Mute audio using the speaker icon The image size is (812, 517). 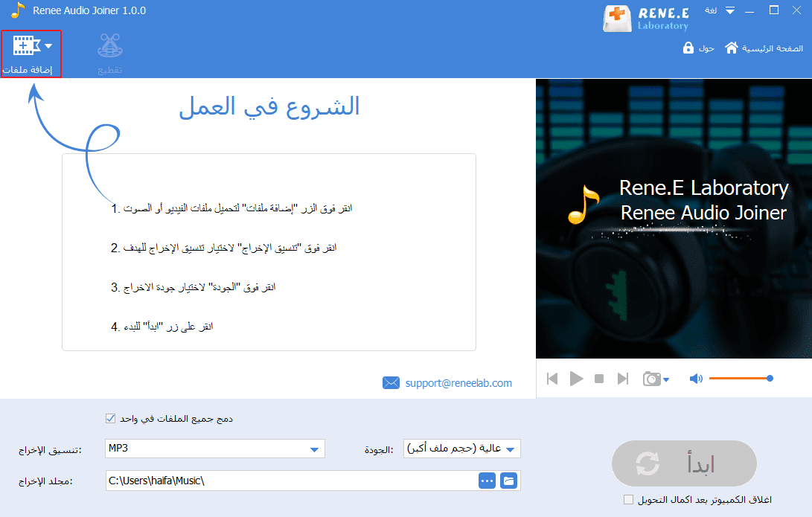pyautogui.click(x=696, y=379)
